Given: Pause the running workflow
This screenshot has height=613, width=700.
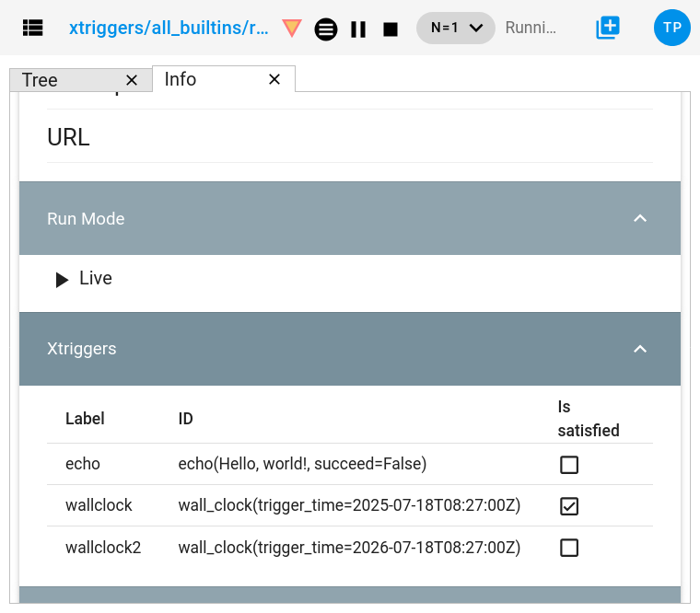Looking at the screenshot, I should pos(358,29).
